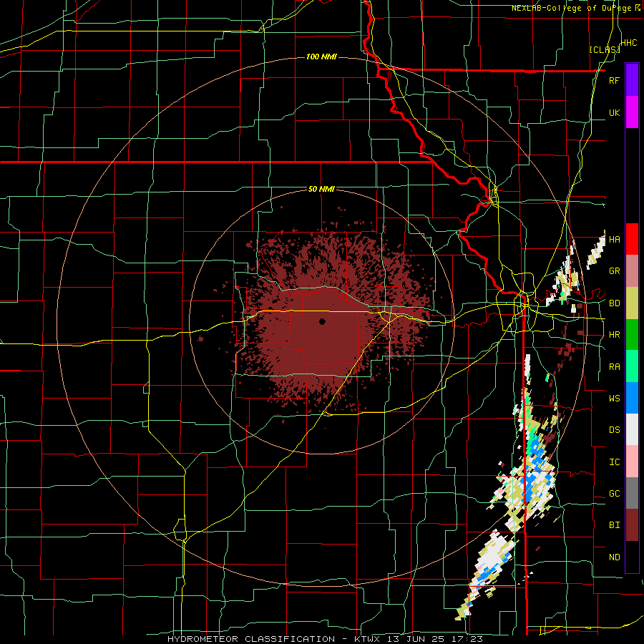Click the BI dark red legend swatch
Viewport: 644px width, 644px height.
click(632, 525)
